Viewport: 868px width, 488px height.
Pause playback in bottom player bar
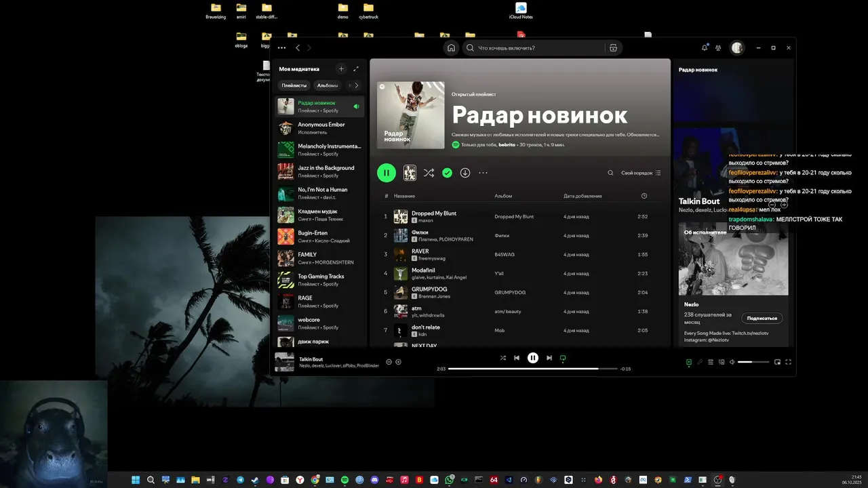pos(533,358)
